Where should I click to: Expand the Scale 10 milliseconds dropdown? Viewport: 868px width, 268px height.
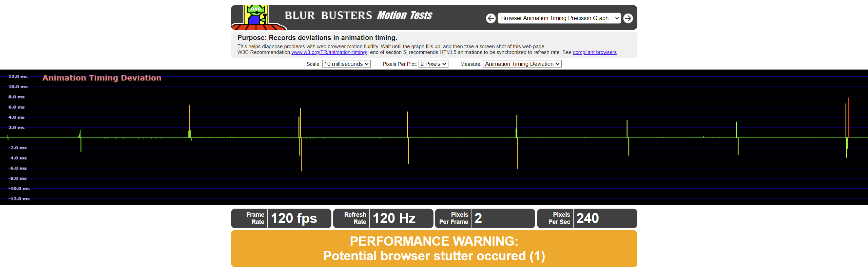[x=346, y=64]
